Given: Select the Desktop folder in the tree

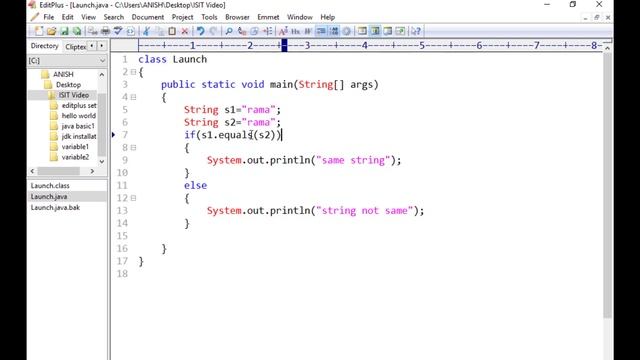Looking at the screenshot, I should 68,84.
